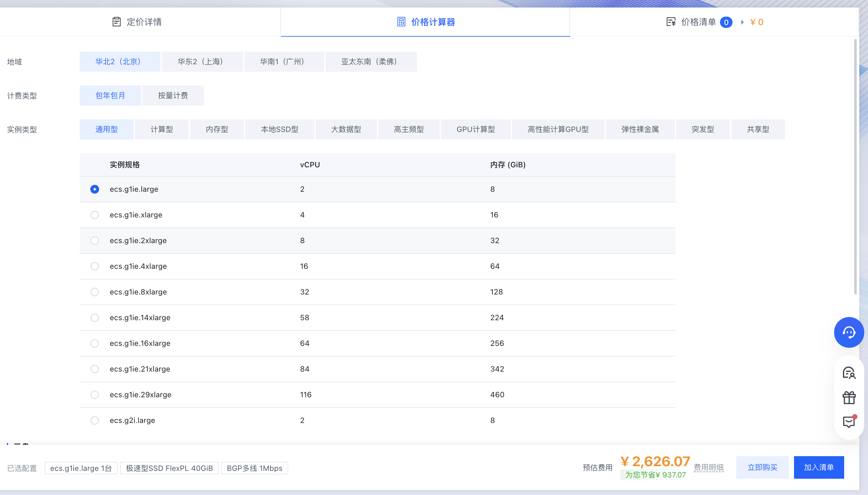
Task: Click 立即购买 button
Action: click(x=762, y=467)
